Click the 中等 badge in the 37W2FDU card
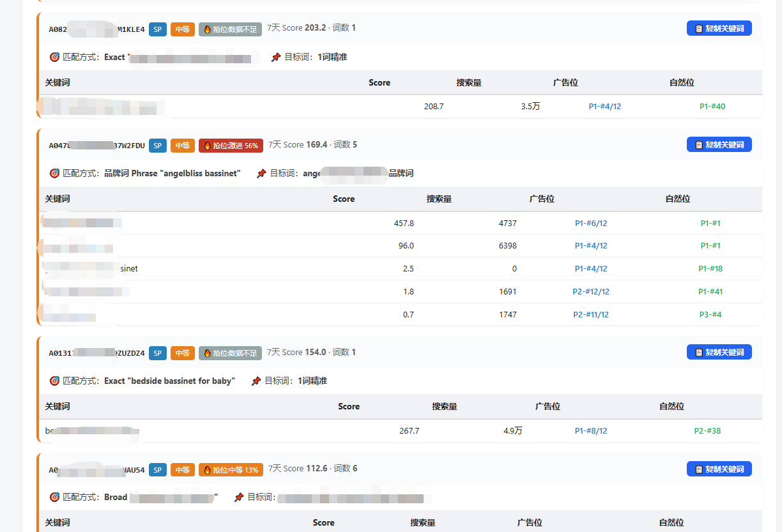This screenshot has height=532, width=782. pyautogui.click(x=183, y=146)
